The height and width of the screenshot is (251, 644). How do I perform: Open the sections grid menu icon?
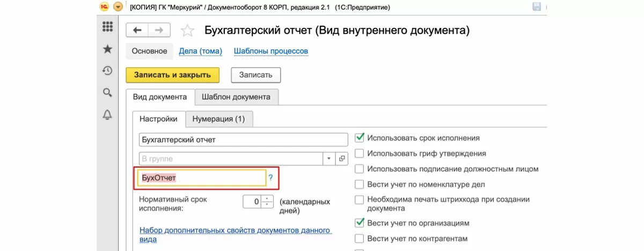coord(107,27)
